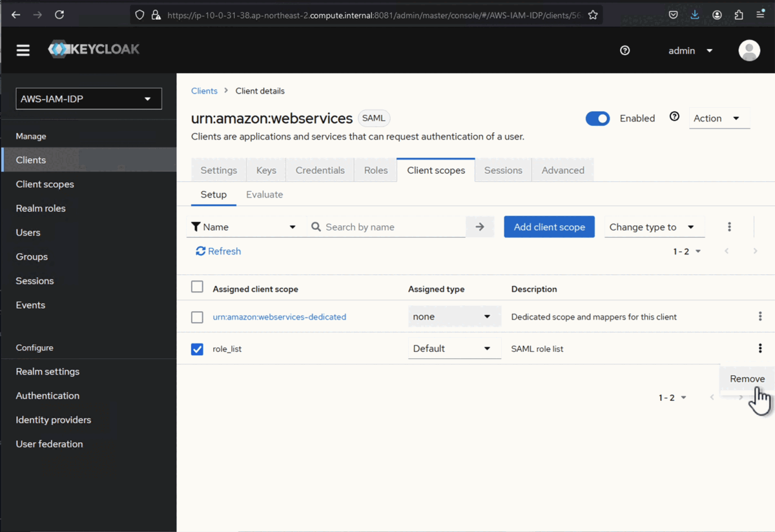Switch to the Credentials tab
The image size is (775, 532).
(x=320, y=170)
